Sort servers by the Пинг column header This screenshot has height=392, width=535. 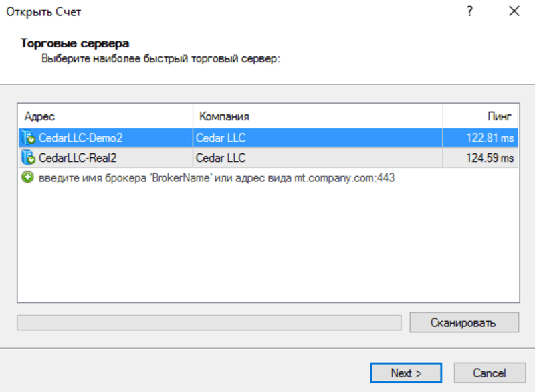(x=480, y=116)
